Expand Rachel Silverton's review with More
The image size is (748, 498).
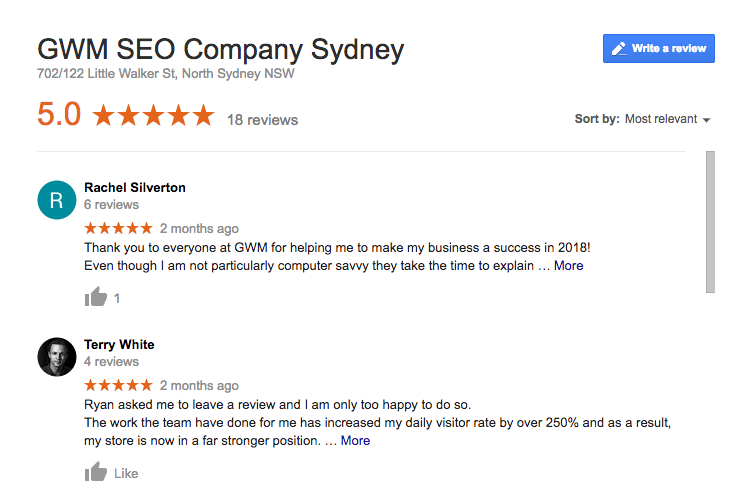(568, 266)
